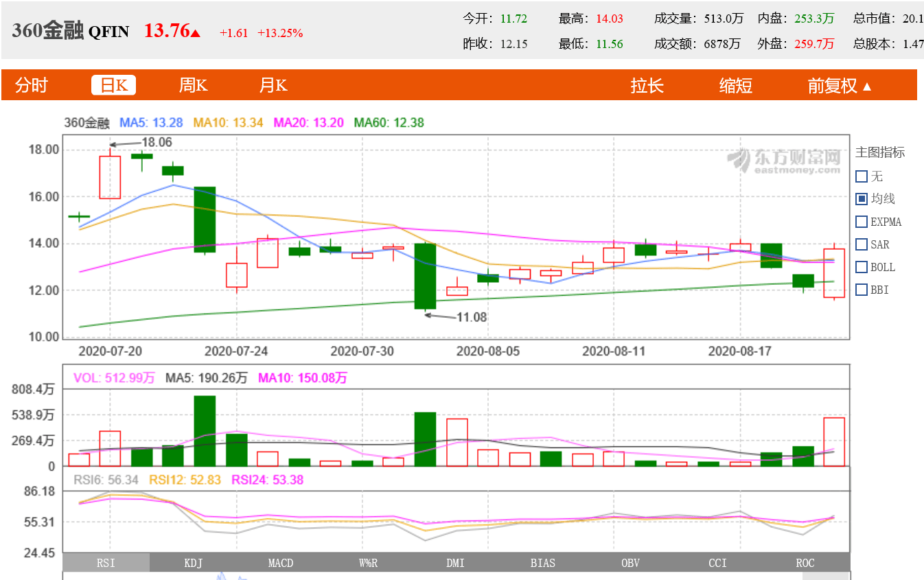Select the 无 indicator checkbox

pyautogui.click(x=862, y=176)
